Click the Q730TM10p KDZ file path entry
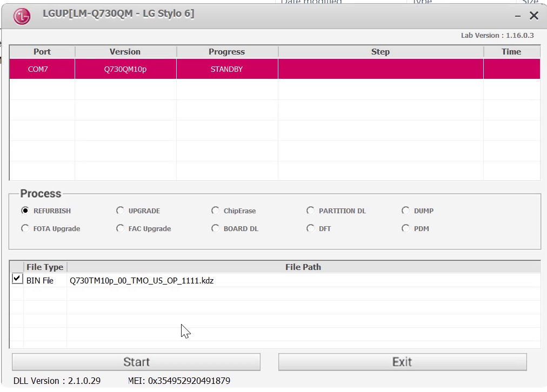The image size is (547, 392). click(142, 280)
